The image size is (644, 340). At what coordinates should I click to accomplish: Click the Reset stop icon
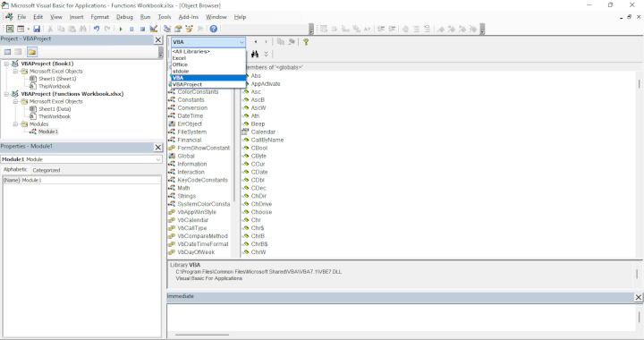point(142,29)
